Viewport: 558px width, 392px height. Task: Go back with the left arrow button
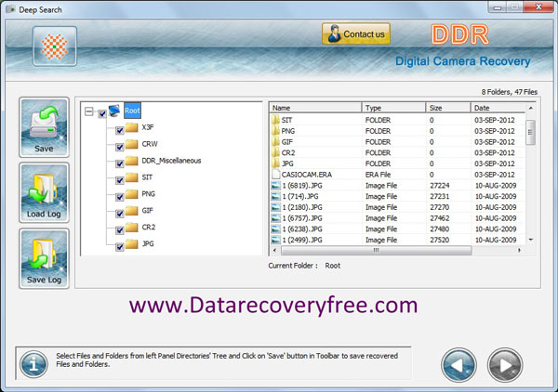click(x=458, y=365)
